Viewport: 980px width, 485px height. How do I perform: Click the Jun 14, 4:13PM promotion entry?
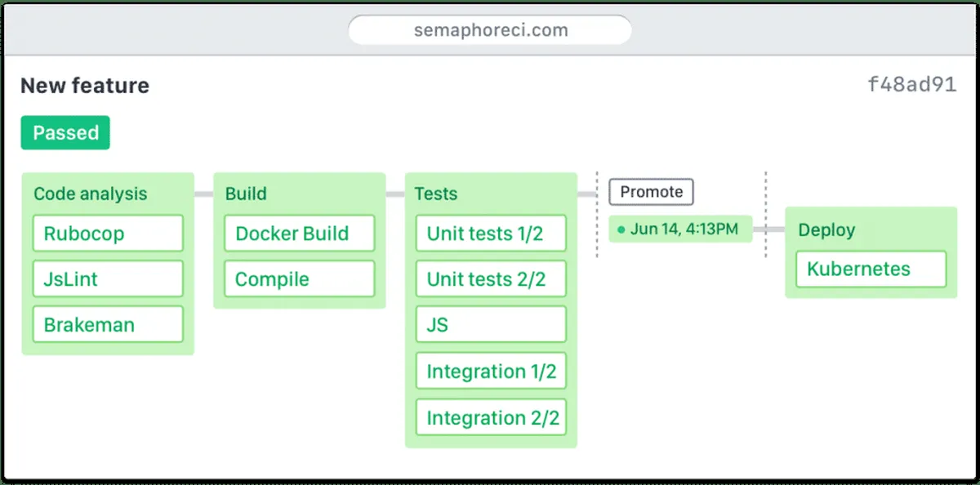point(679,229)
